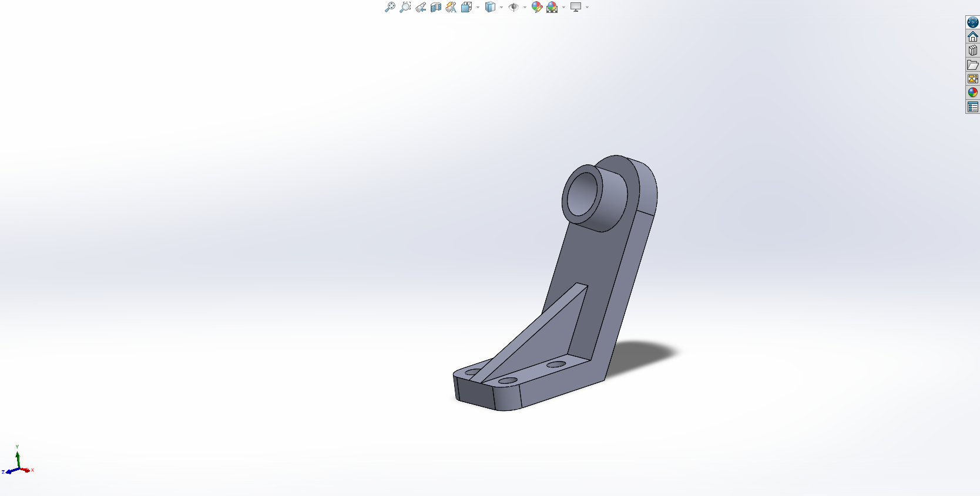Expand the Display Style dropdown arrow
The image size is (980, 496).
(x=501, y=8)
